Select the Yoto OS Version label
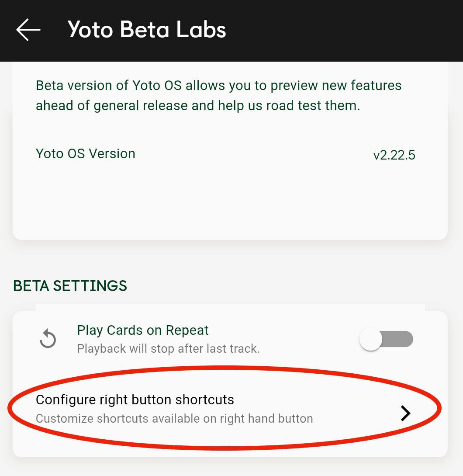463x476 pixels. point(85,153)
